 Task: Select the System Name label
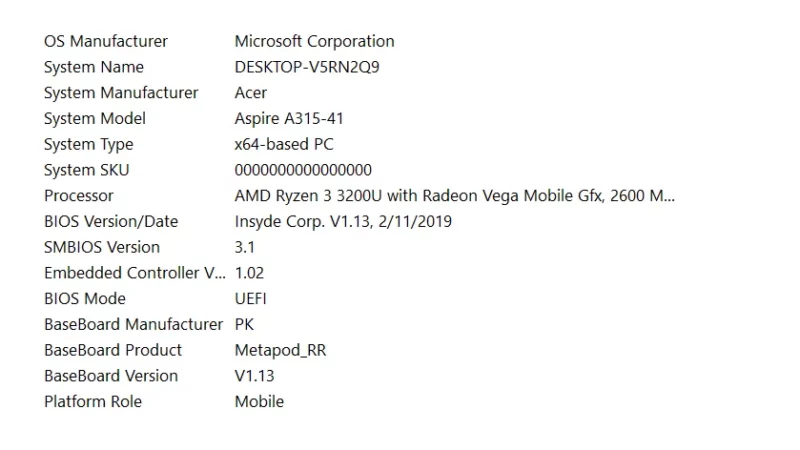click(x=94, y=67)
